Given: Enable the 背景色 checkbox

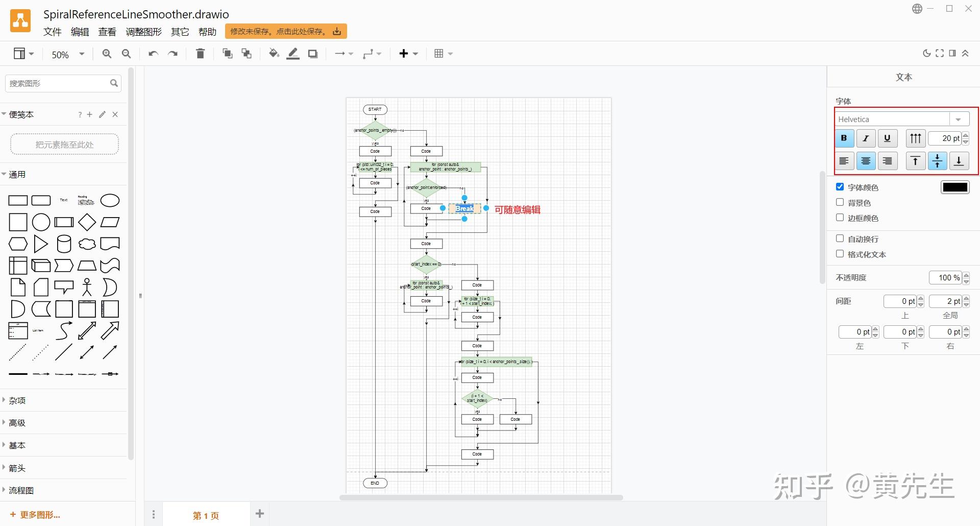Looking at the screenshot, I should (840, 202).
